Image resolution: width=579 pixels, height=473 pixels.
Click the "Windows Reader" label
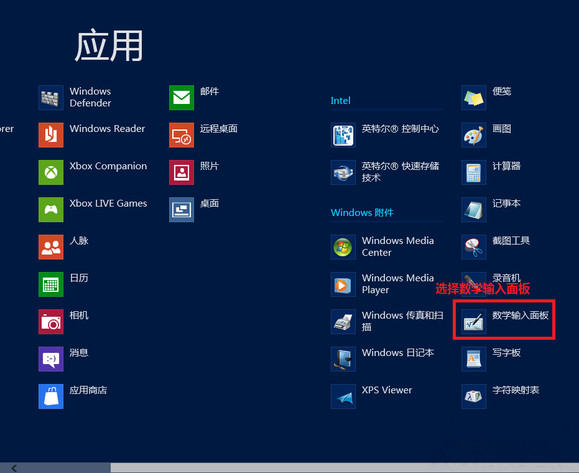coord(107,128)
